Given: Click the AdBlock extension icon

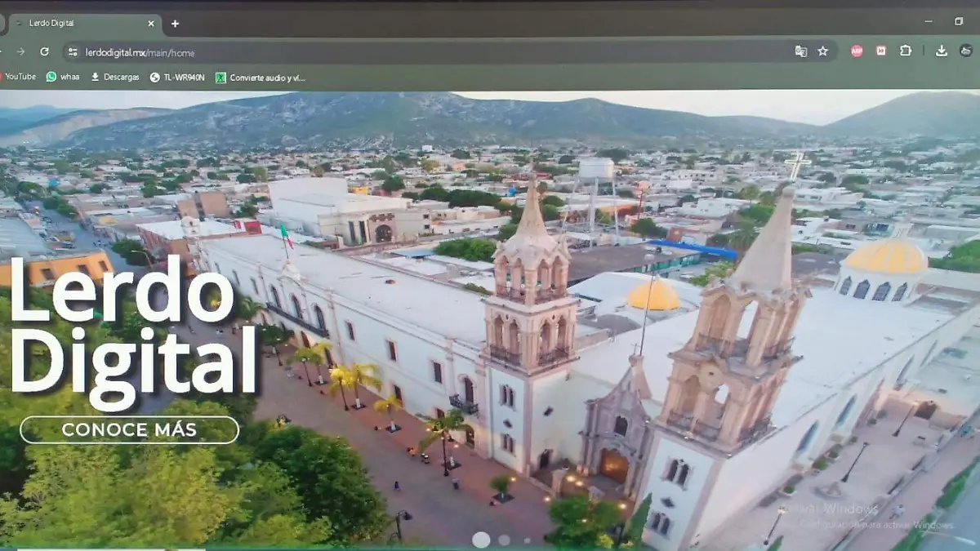Looking at the screenshot, I should coord(857,51).
